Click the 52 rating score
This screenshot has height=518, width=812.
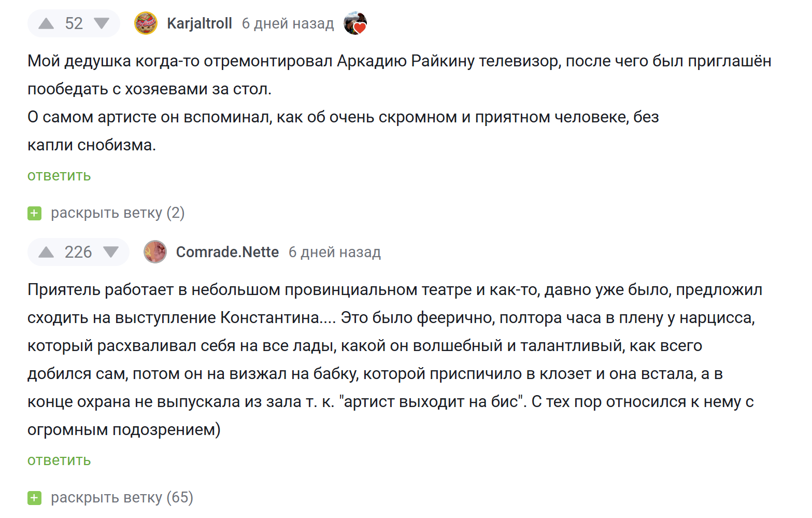74,23
